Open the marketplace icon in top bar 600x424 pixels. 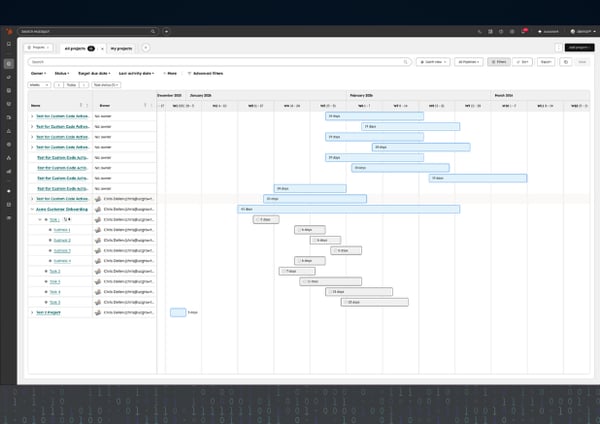click(490, 31)
